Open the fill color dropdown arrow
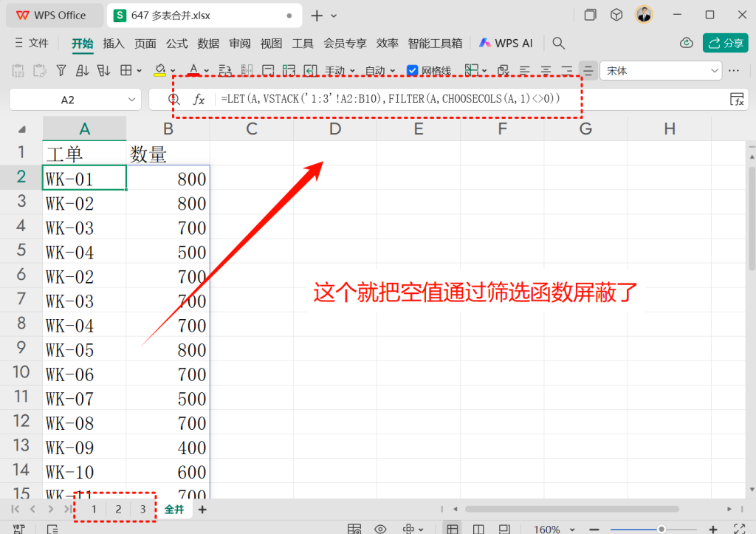756x534 pixels. 173,72
